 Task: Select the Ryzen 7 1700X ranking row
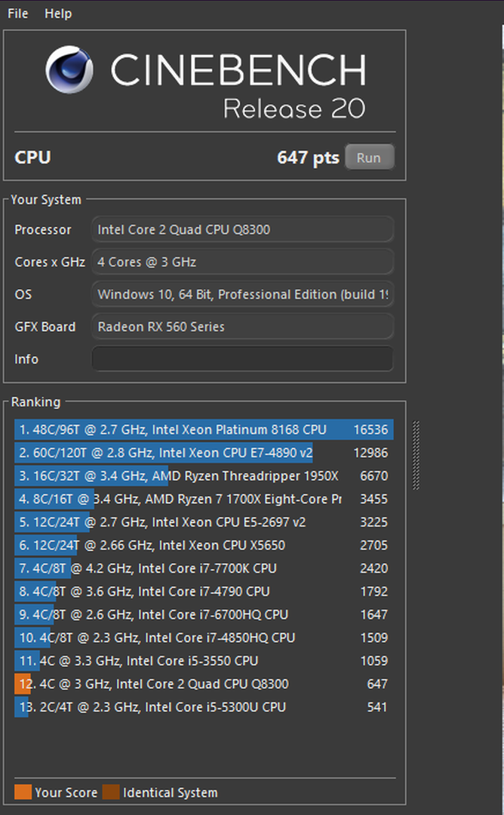coord(204,499)
